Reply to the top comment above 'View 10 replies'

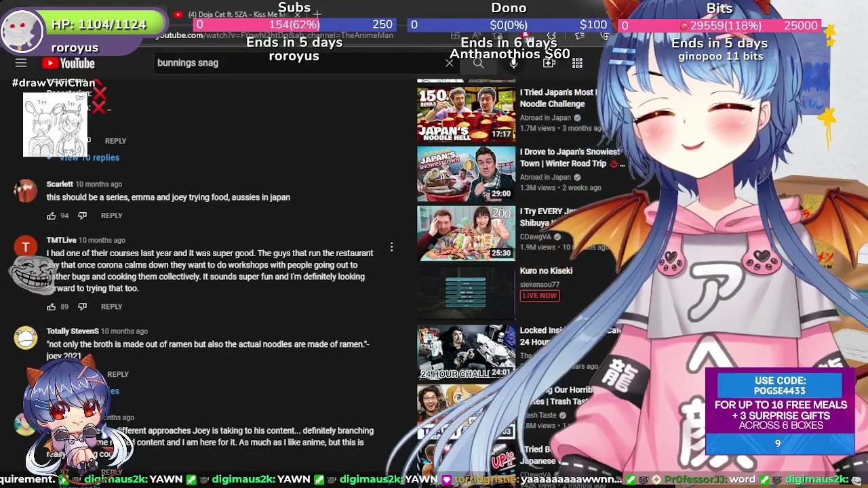[115, 141]
